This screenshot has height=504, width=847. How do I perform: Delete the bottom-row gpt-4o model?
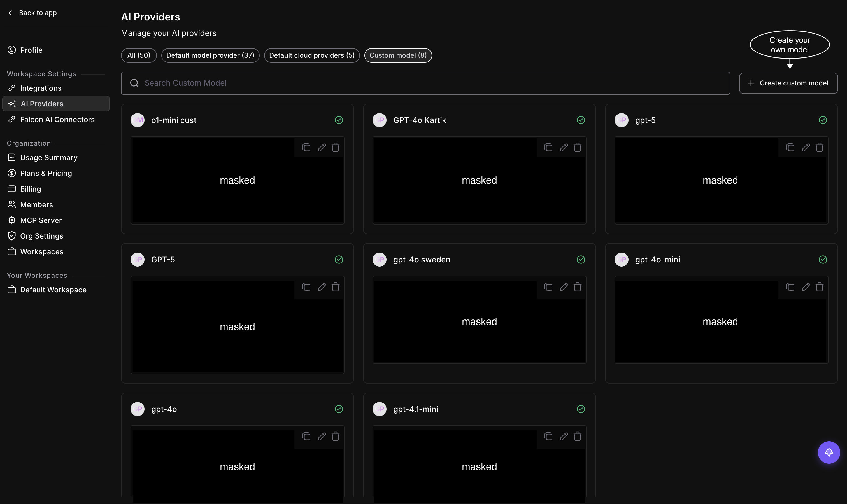(336, 437)
